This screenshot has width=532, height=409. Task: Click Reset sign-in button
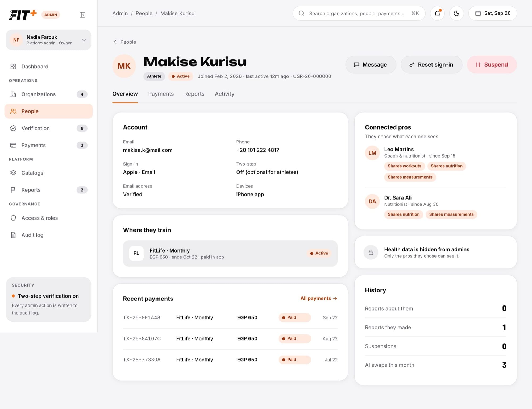click(431, 65)
